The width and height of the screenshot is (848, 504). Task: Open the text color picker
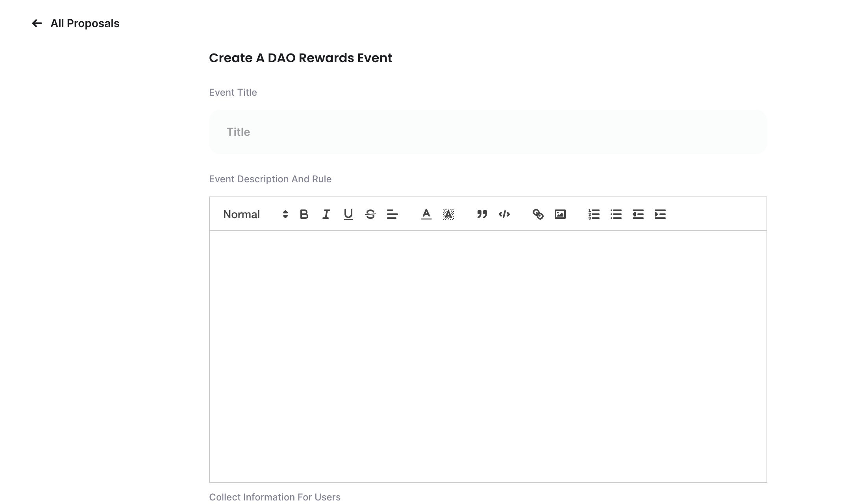coord(426,214)
